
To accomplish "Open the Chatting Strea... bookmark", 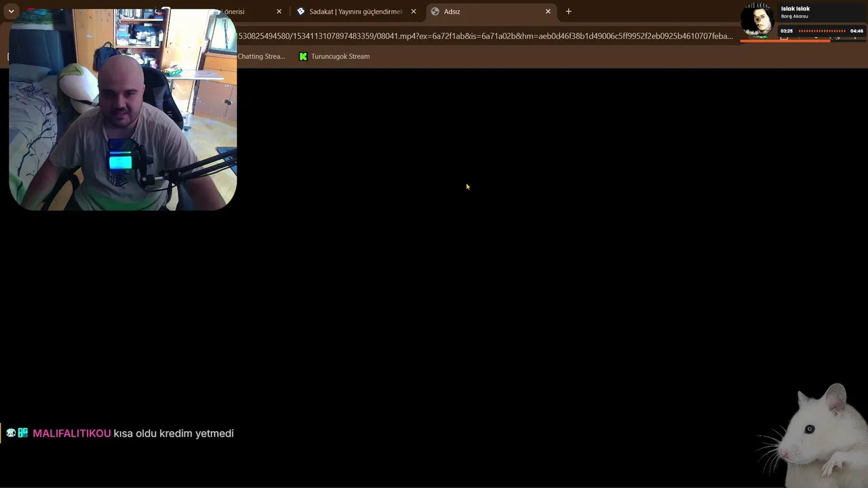I will pos(261,56).
